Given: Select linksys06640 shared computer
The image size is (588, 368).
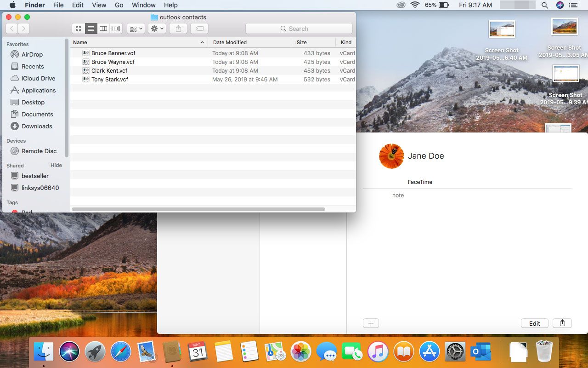Looking at the screenshot, I should 40,188.
